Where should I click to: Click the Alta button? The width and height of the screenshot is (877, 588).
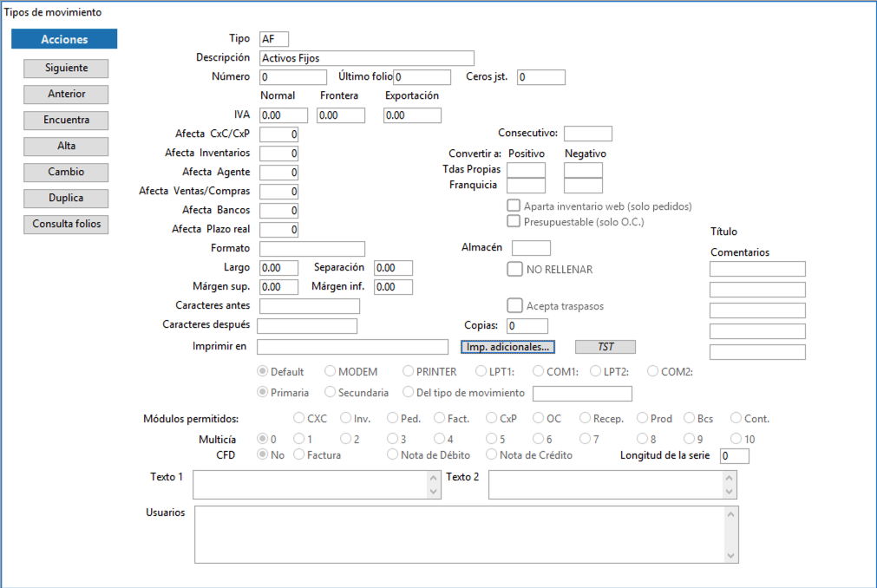pyautogui.click(x=66, y=146)
